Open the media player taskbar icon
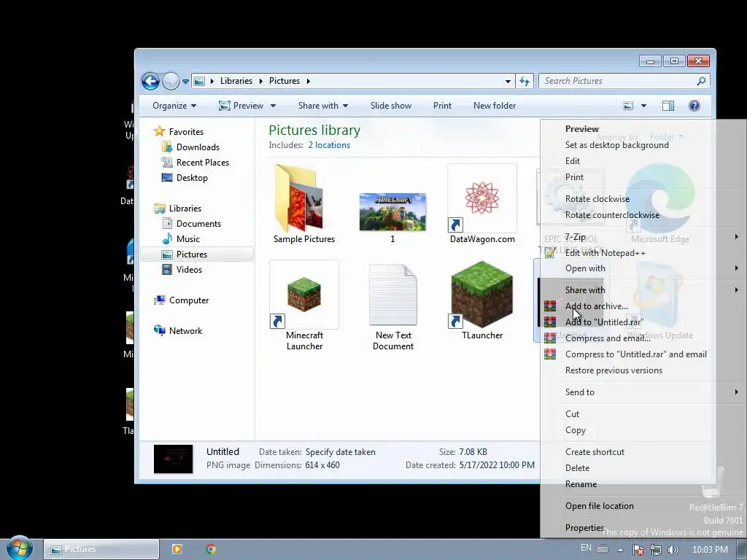747x560 pixels. (x=177, y=549)
